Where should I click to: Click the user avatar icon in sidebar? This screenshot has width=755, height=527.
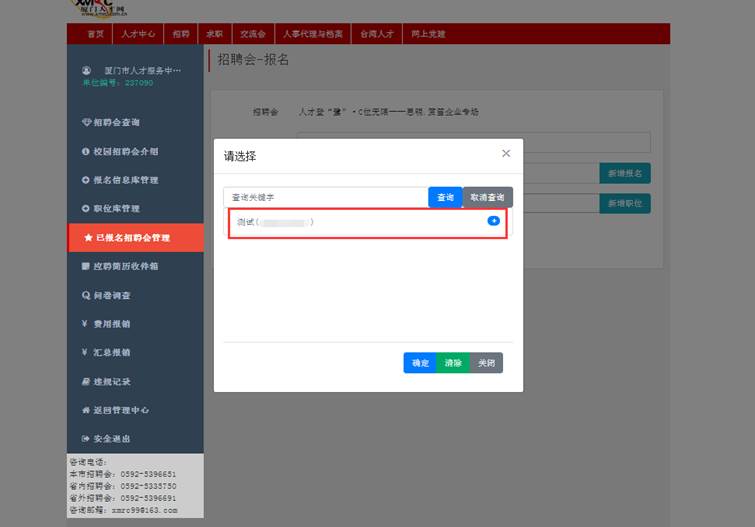(86, 71)
